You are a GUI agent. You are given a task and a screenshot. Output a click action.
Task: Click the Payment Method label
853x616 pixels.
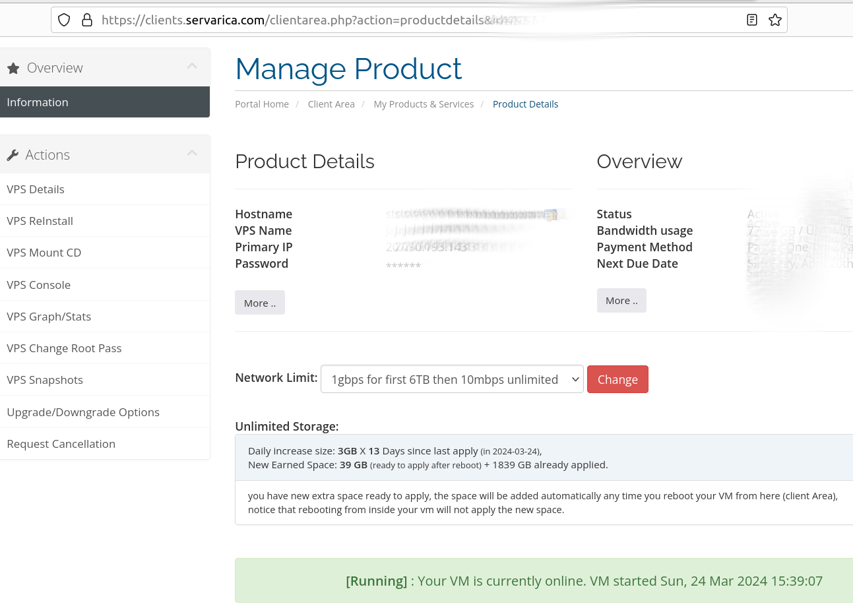[645, 247]
